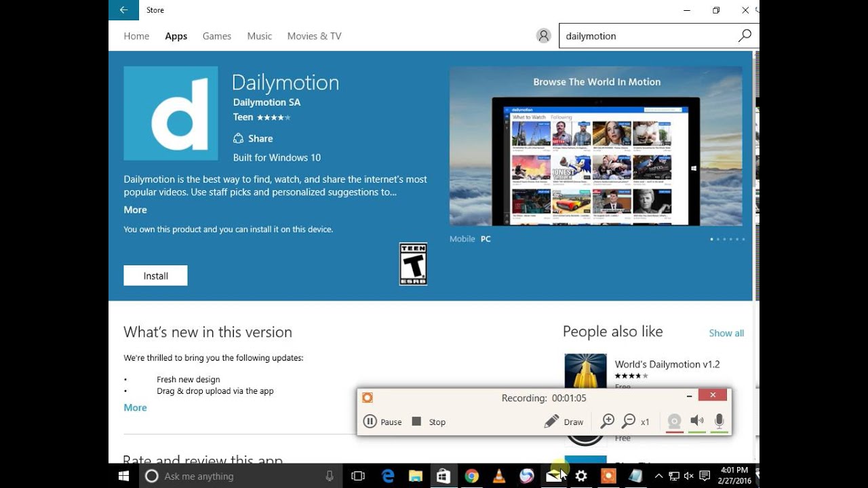Screen dimensions: 868x488
Task: Stop the screen recording
Action: (429, 422)
